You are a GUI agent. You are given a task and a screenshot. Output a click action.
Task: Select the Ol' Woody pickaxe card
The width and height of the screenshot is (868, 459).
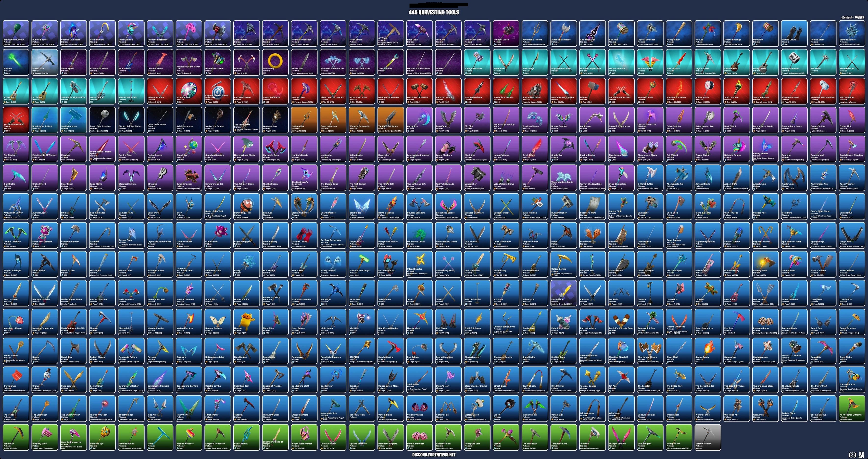[390, 33]
